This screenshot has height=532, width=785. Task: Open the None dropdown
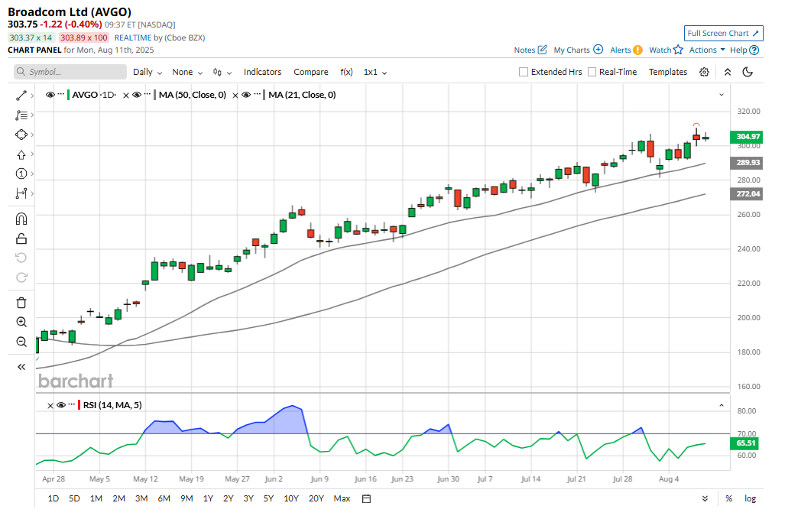(187, 72)
